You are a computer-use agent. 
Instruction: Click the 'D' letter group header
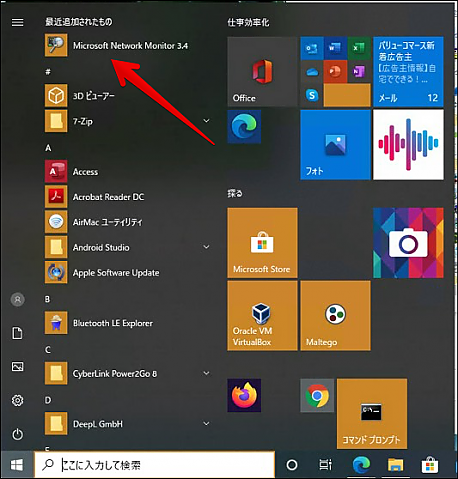pyautogui.click(x=48, y=400)
